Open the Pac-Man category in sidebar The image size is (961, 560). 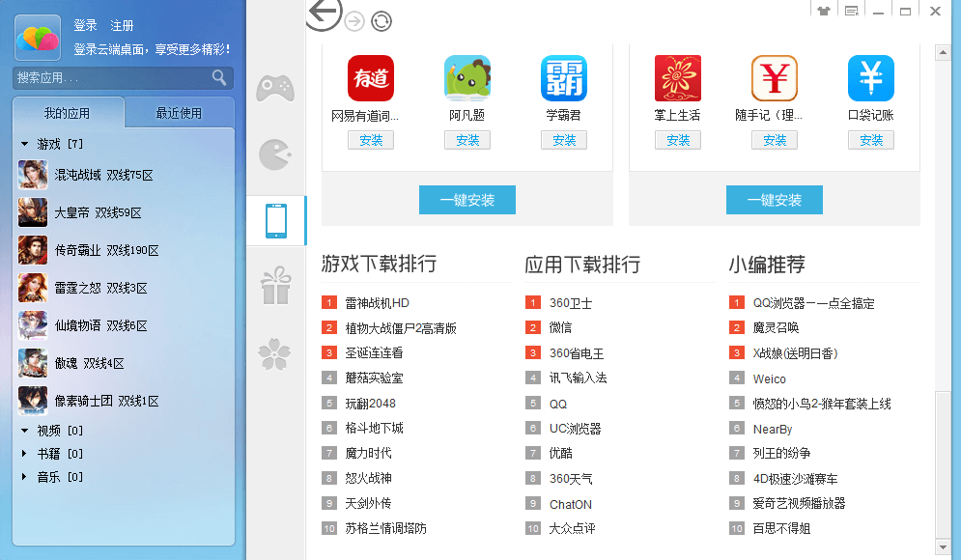(x=275, y=155)
